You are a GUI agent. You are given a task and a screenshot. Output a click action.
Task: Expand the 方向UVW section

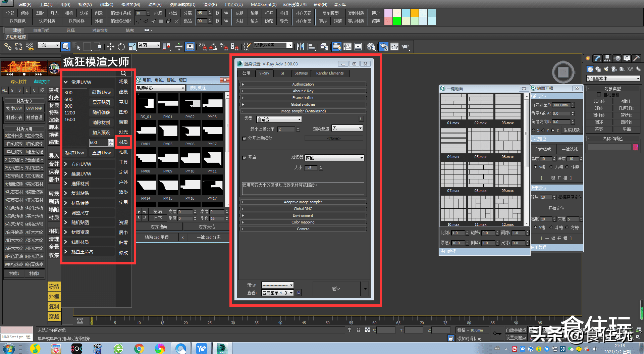point(89,164)
